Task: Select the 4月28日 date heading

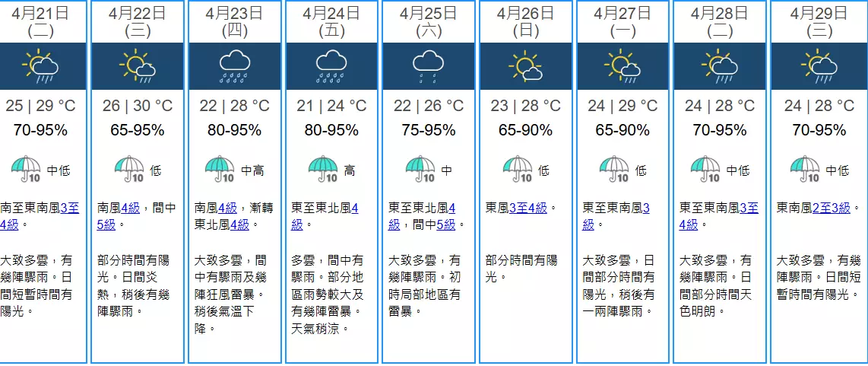Action: click(x=720, y=13)
